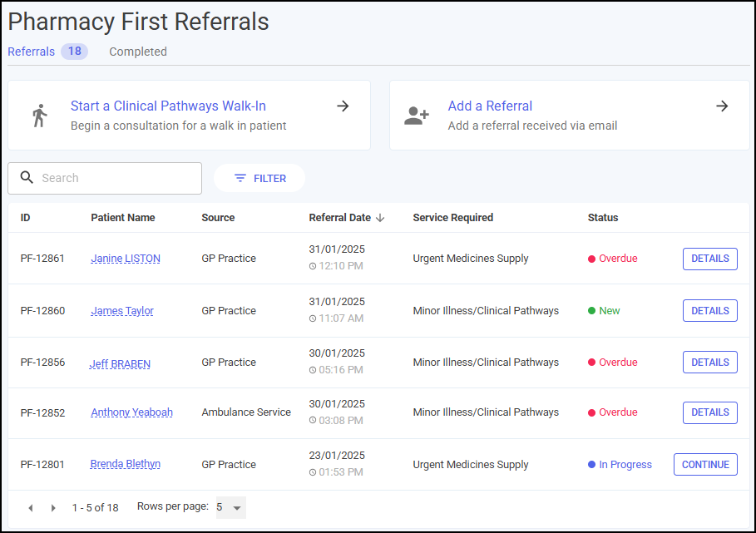
Task: Click arrow on Clinical Pathways Walk-In card
Action: click(x=343, y=106)
